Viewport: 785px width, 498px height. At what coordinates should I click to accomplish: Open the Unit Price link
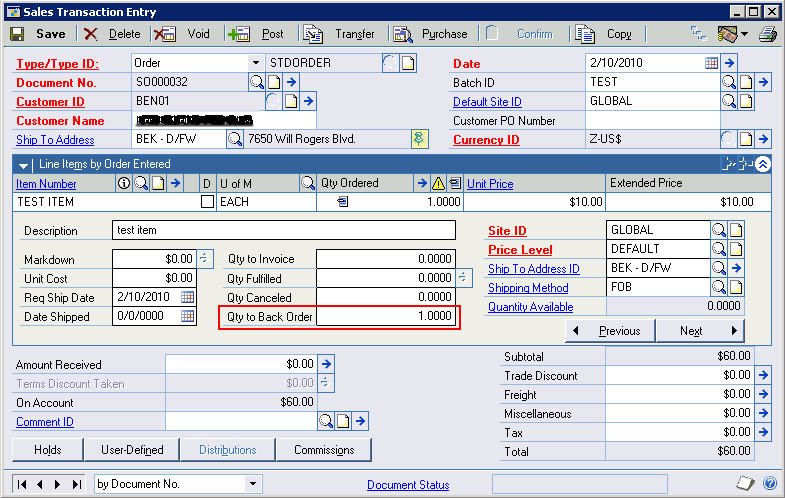490,184
